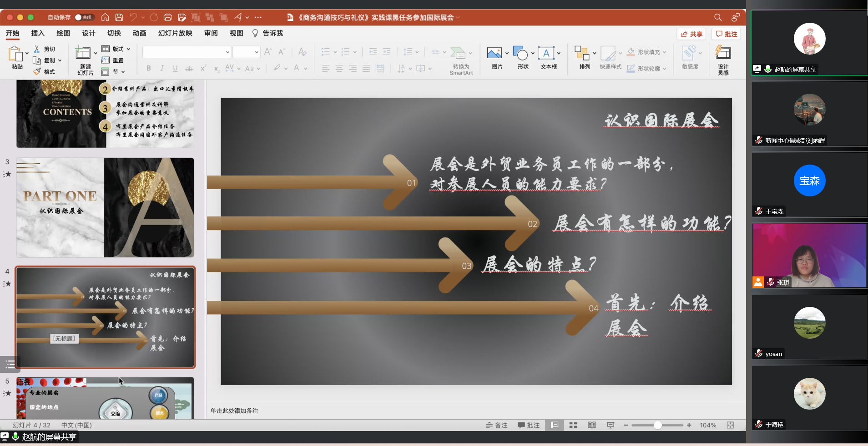Click the search magnifier icon
Viewport: 868px width, 446px height.
[718, 17]
